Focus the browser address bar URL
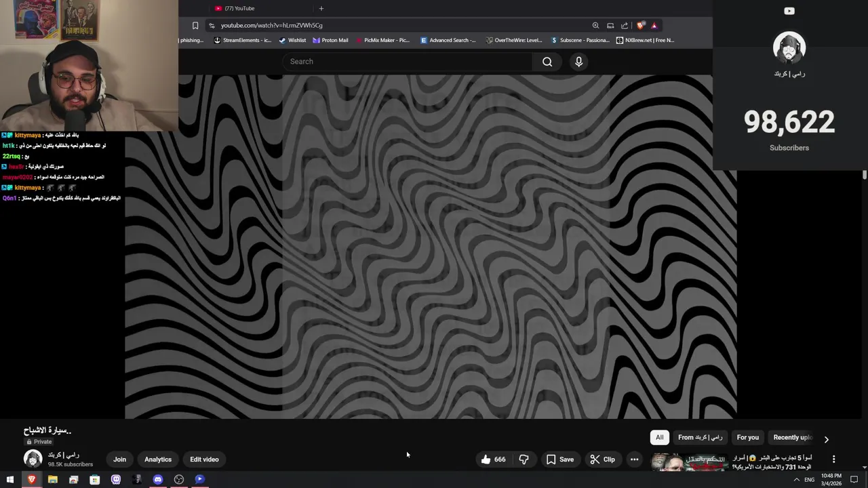Viewport: 868px width, 488px height. coord(271,26)
